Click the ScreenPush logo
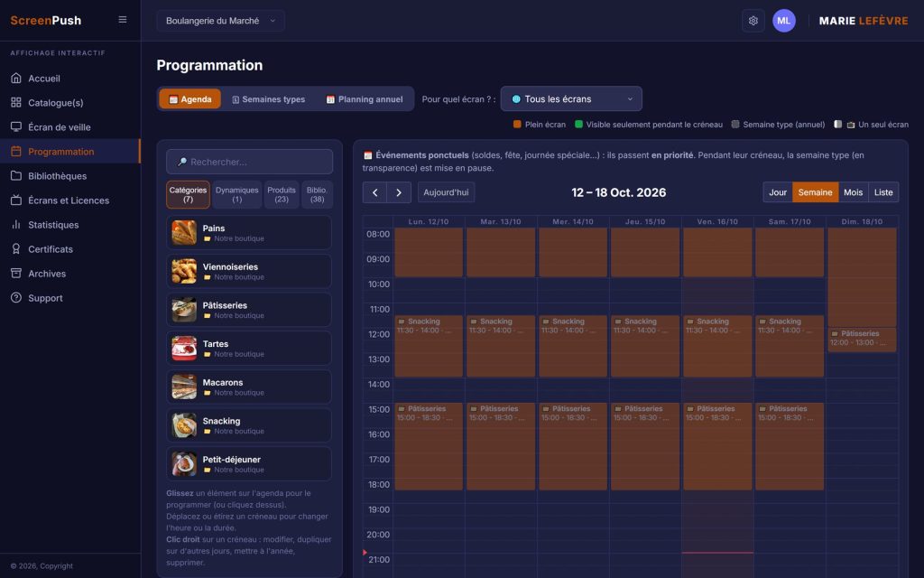 (x=46, y=20)
